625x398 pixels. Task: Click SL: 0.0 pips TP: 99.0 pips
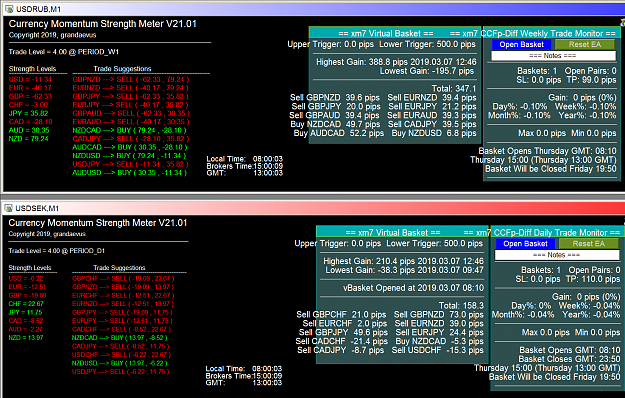pyautogui.click(x=566, y=80)
